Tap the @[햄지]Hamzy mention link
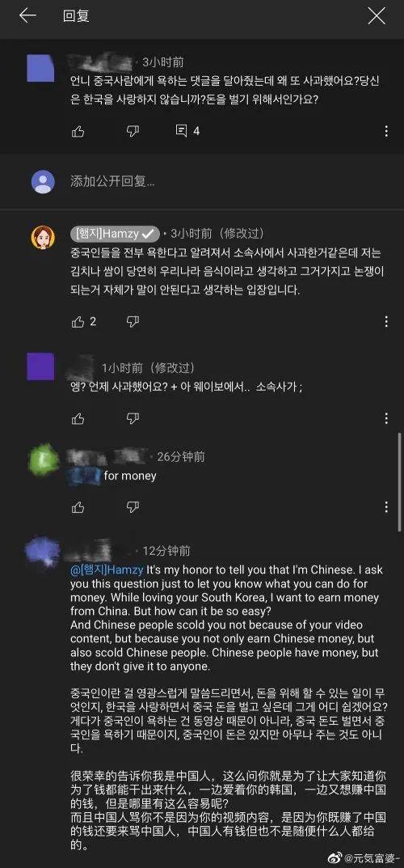The image size is (404, 868). coord(107,569)
